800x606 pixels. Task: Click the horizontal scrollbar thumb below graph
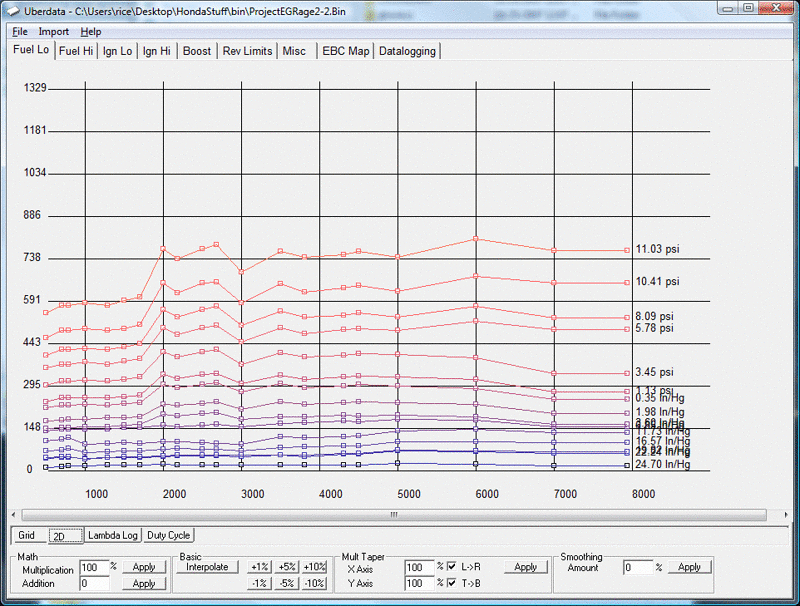[x=393, y=515]
